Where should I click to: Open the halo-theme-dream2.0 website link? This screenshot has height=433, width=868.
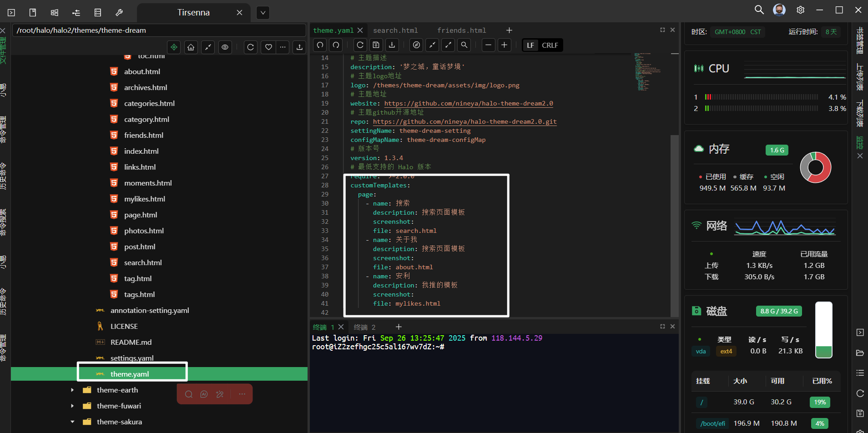469,104
